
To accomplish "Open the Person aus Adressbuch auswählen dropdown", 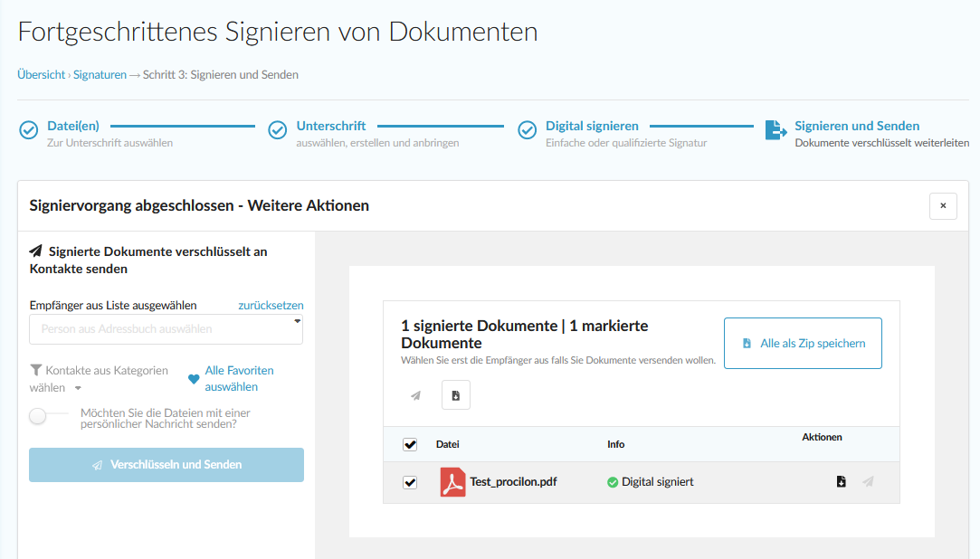I will pos(166,329).
